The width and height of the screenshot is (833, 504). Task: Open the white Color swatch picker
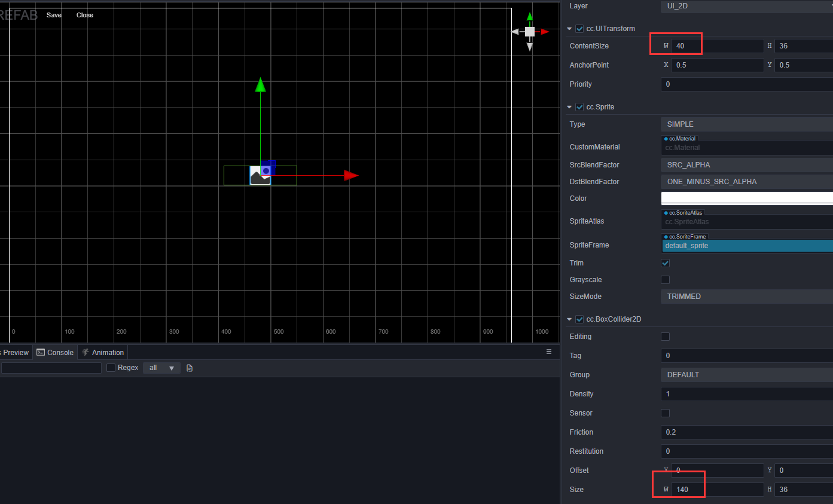coord(747,198)
